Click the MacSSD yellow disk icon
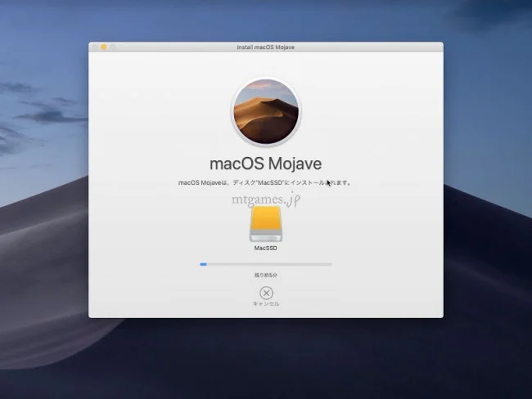The height and width of the screenshot is (399, 532). point(266,224)
